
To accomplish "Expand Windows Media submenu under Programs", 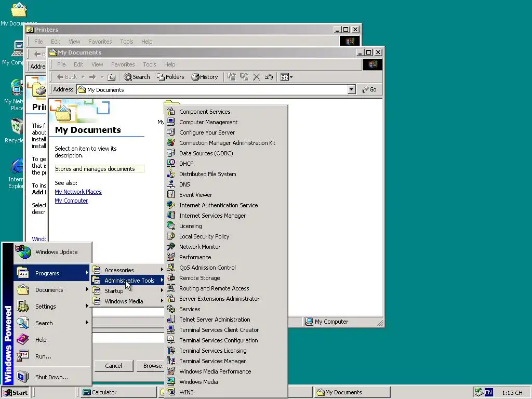I will tap(128, 301).
